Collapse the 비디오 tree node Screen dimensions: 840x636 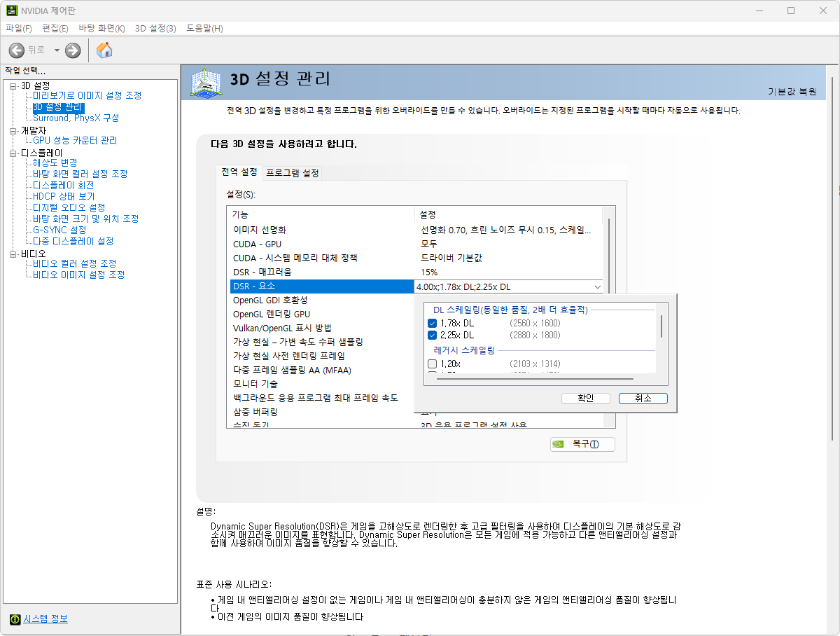click(x=13, y=254)
